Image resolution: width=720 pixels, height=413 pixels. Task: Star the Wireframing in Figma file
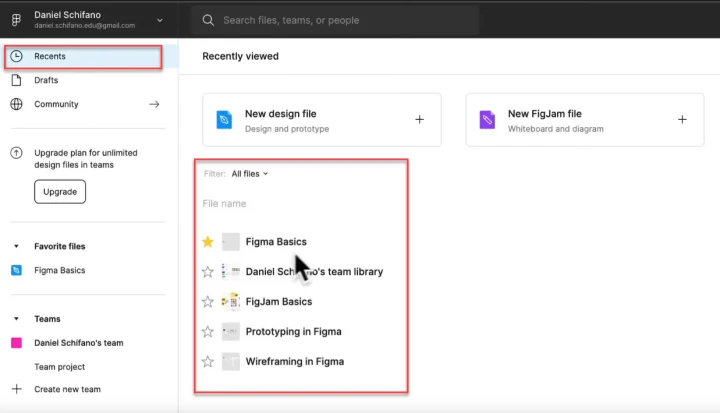point(208,362)
